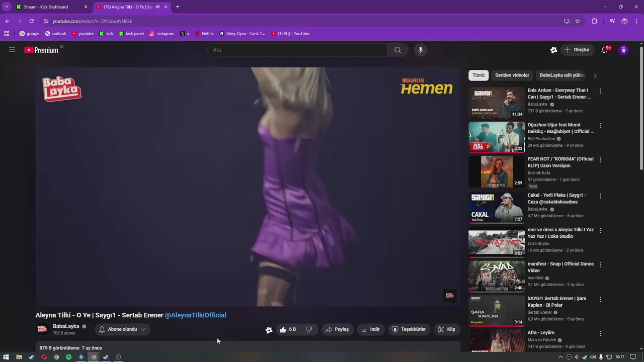This screenshot has width=644, height=362.
Task: Open options menu for manifest - Snap video
Action: click(600, 265)
